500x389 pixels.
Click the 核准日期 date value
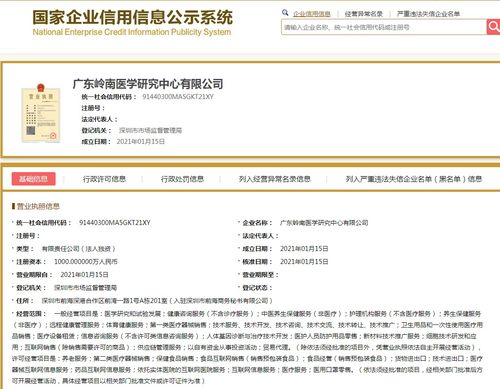tap(304, 262)
